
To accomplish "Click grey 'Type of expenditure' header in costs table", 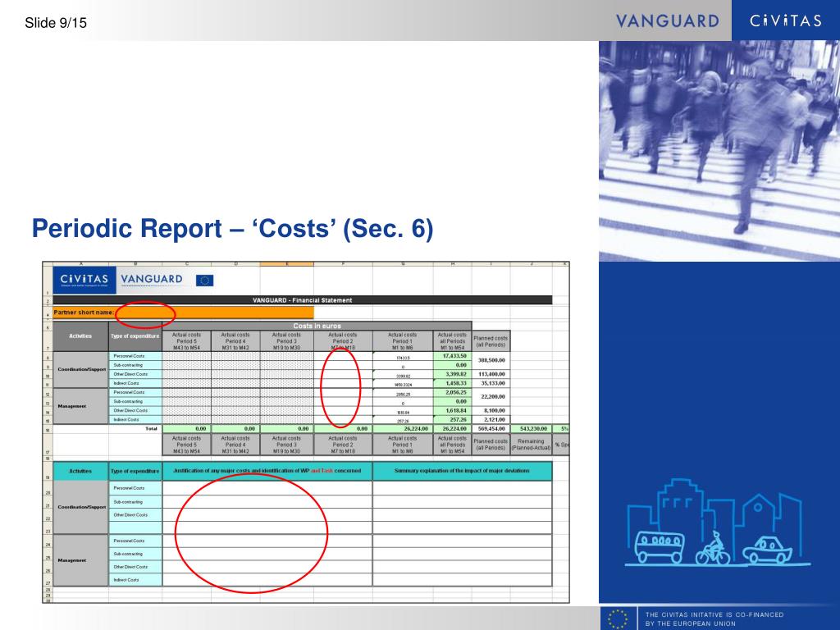I will [x=135, y=336].
